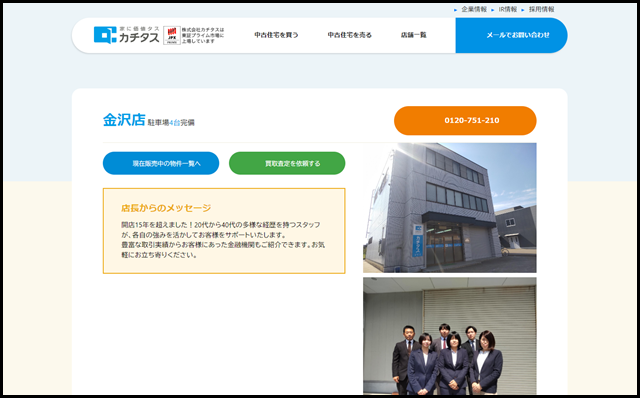Viewport: 640px width, 398px height.
Task: Select the 中古住宅を買う menu item
Action: point(276,35)
